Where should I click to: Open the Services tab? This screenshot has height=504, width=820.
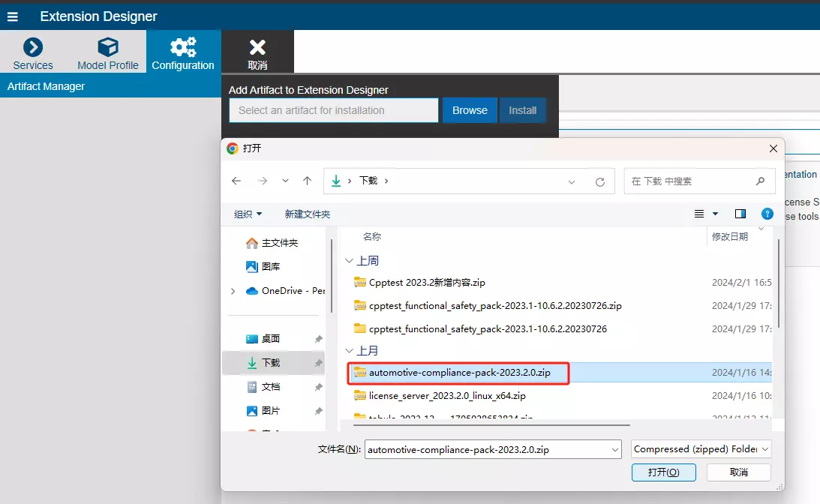coord(33,52)
